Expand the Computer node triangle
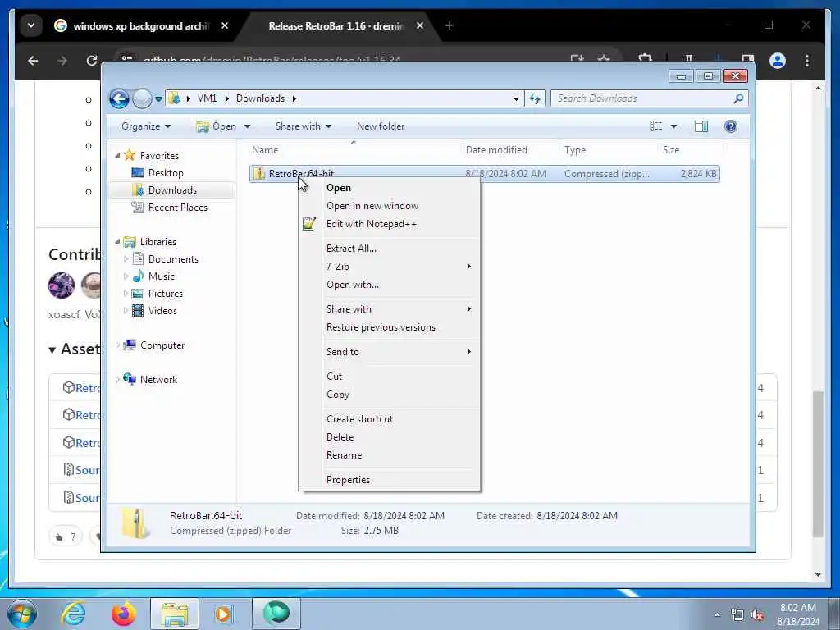This screenshot has width=840, height=630. 117,345
